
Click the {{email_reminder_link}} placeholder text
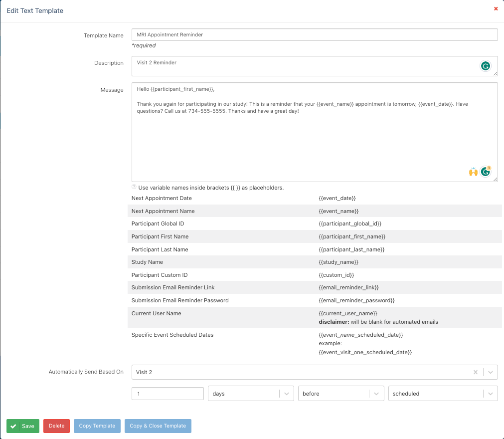point(348,287)
